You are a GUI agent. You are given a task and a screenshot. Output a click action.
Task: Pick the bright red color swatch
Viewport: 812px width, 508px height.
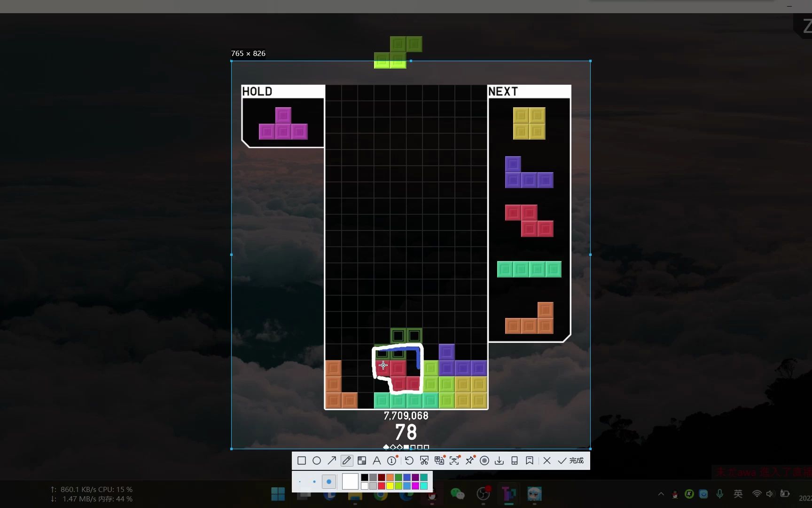click(x=382, y=486)
